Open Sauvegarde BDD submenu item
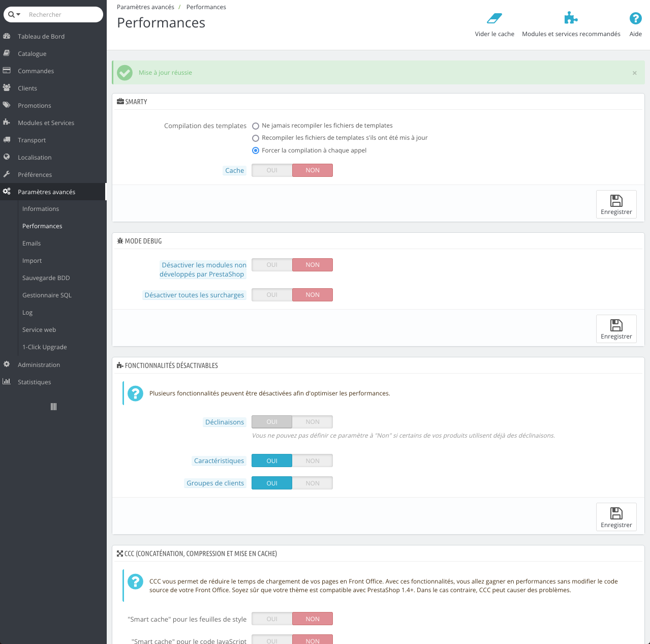The width and height of the screenshot is (650, 644). [x=46, y=278]
